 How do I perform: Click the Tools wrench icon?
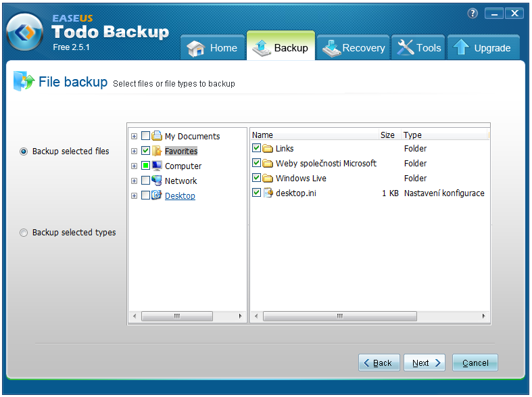click(x=406, y=47)
